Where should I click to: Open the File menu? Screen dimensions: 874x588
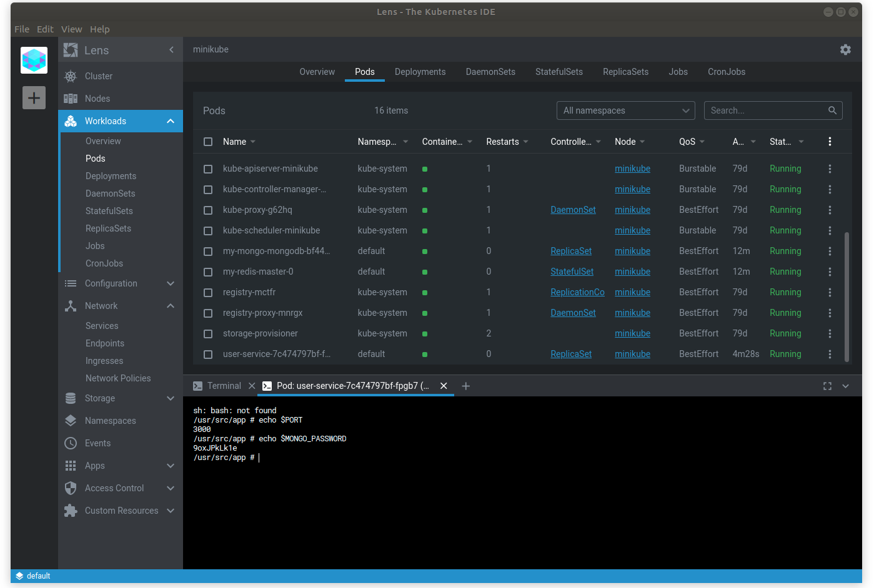(22, 29)
